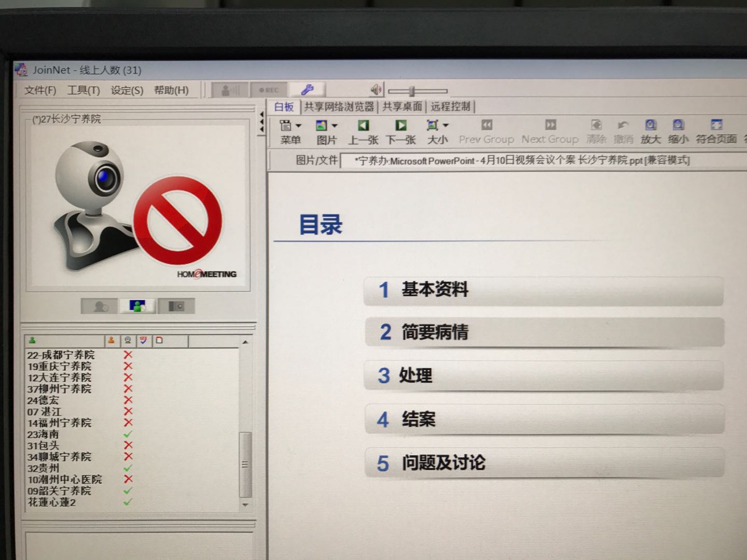Open the 工具(T) menu
This screenshot has width=747, height=560.
tap(84, 90)
